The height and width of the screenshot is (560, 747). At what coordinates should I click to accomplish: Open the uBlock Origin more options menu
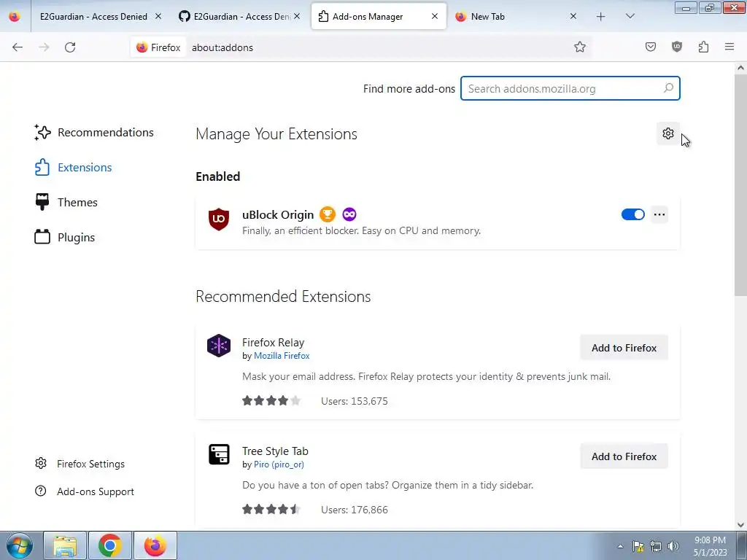pos(659,214)
